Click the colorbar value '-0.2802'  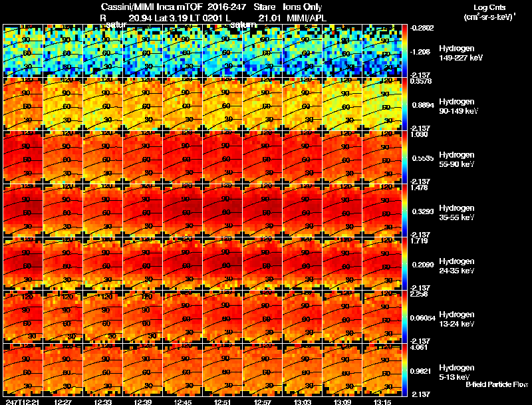tap(422, 28)
